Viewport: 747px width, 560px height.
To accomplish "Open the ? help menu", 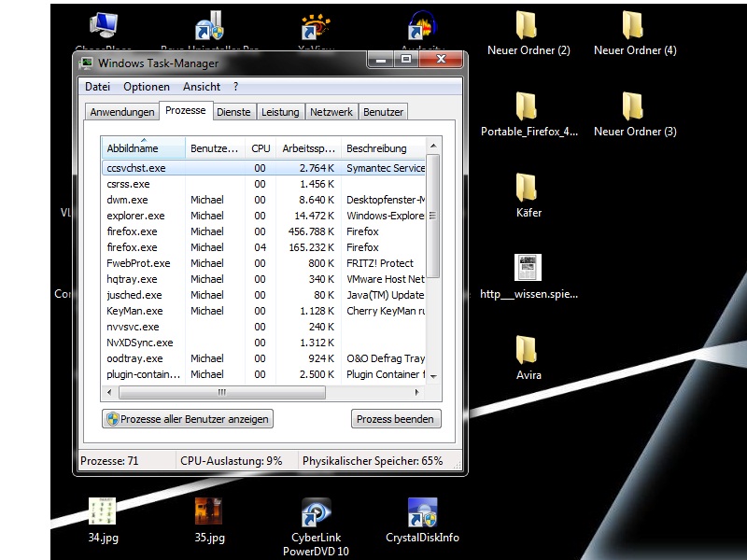I will click(x=236, y=87).
